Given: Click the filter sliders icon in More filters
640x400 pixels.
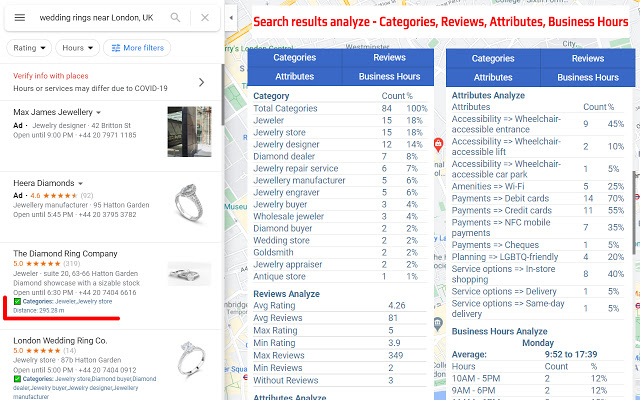Looking at the screenshot, I should [x=116, y=48].
